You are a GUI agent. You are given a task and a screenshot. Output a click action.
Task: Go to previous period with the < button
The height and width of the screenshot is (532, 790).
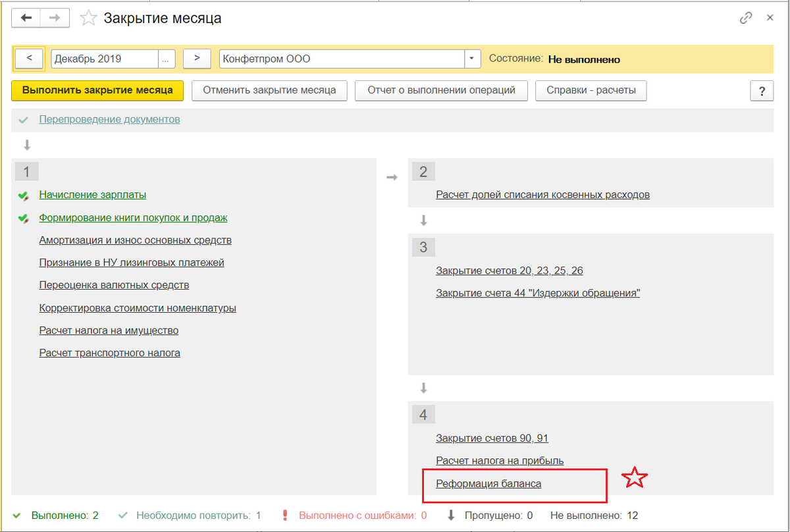tap(28, 58)
